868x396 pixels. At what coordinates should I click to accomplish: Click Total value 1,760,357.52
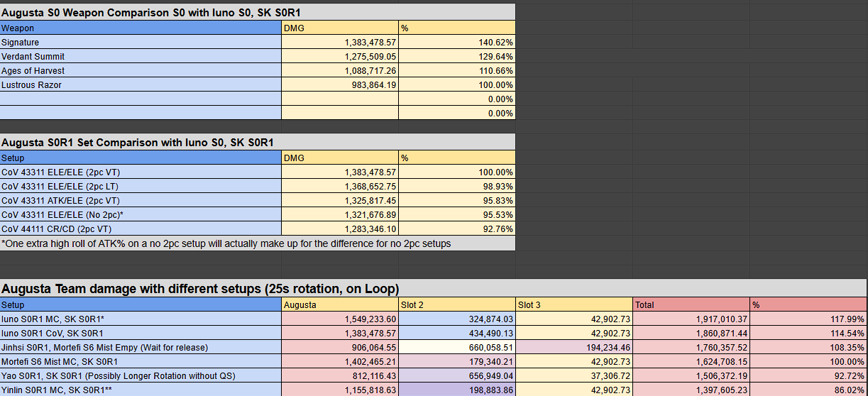(691, 348)
